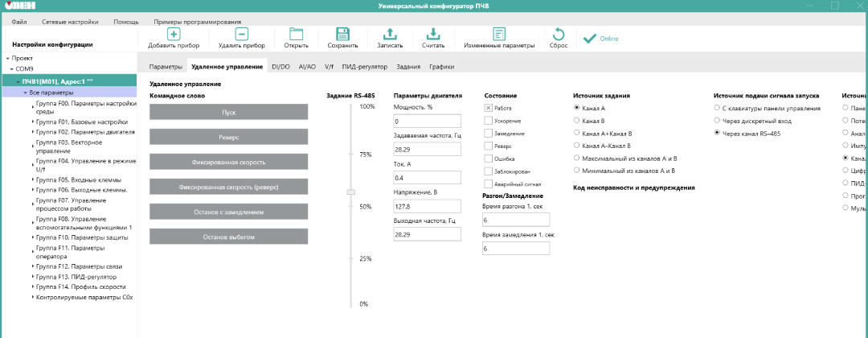868x338 pixels.
Task: Toggle the Реверс status checkbox
Action: point(489,146)
